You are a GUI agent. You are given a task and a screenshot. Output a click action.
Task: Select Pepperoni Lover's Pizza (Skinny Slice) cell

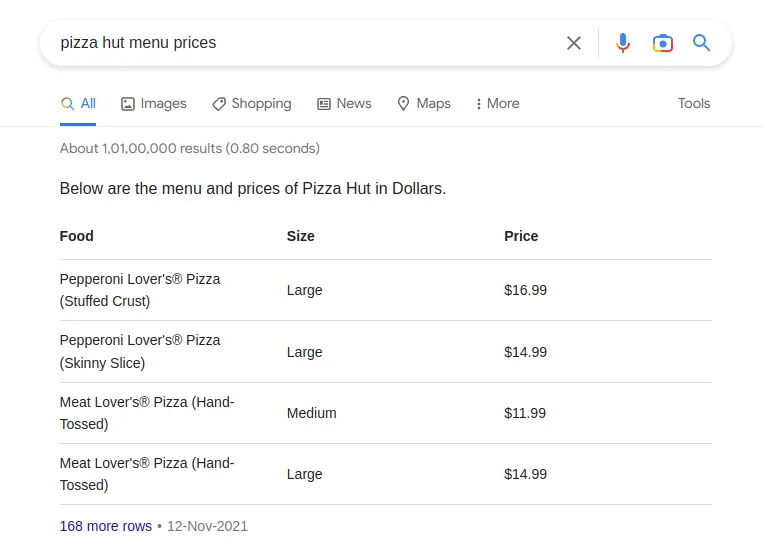140,351
